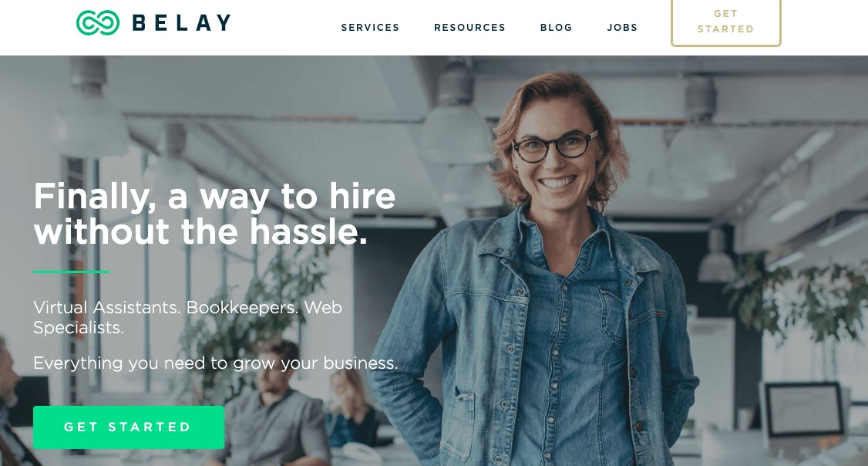Open the Resources navigation menu
Viewport: 868px width, 466px height.
(x=469, y=28)
